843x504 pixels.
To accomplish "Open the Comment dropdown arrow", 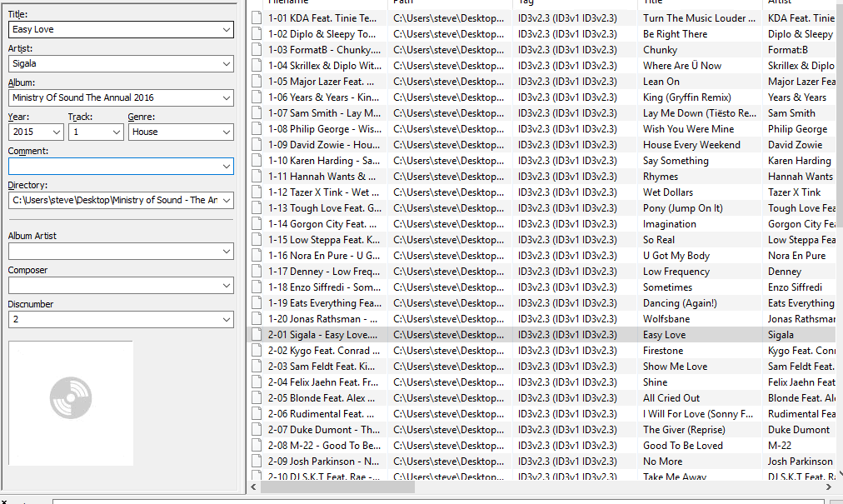I will [x=227, y=167].
